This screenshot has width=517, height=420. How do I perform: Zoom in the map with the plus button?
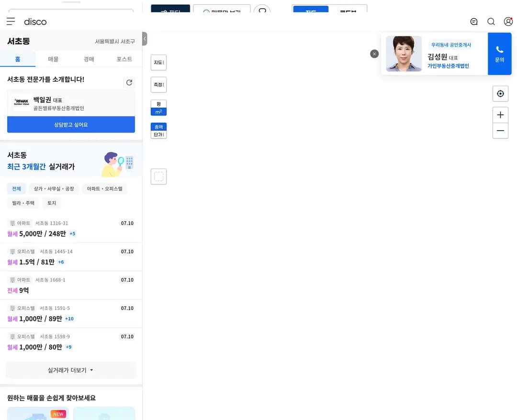500,115
